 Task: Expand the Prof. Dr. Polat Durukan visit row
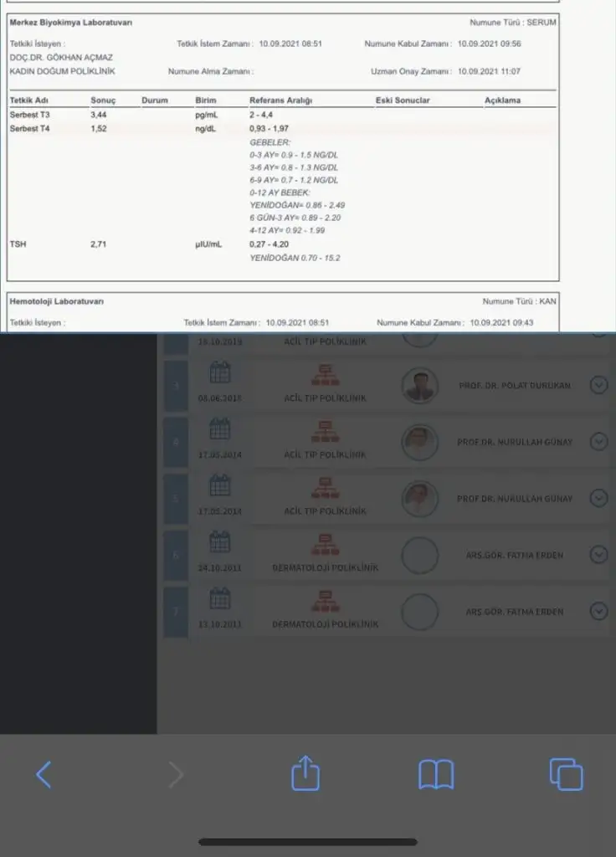[598, 385]
